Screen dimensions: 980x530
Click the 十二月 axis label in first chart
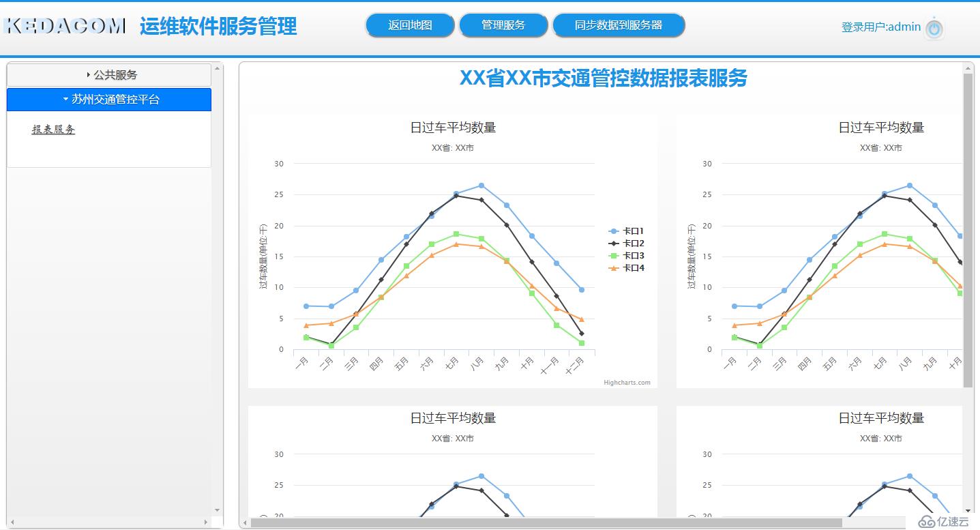[x=574, y=365]
